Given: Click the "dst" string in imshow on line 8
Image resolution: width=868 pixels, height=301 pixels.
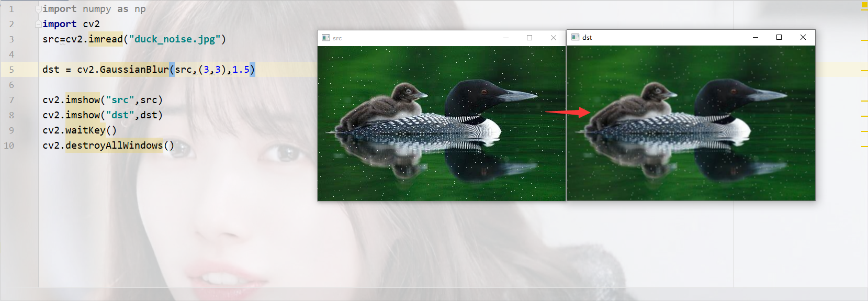Looking at the screenshot, I should coord(120,115).
